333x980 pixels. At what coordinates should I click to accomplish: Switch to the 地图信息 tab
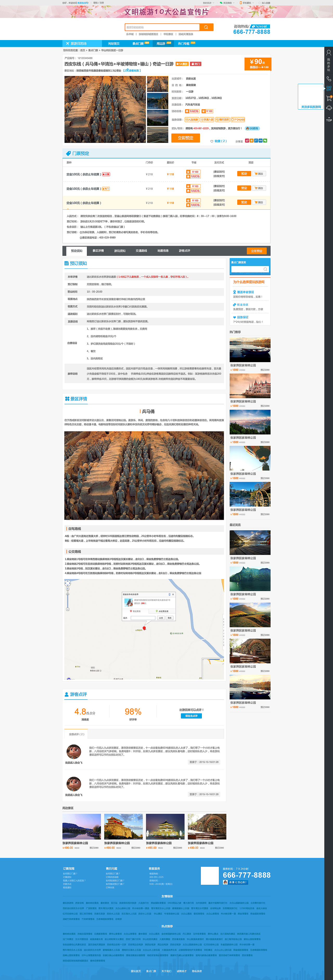[163, 251]
